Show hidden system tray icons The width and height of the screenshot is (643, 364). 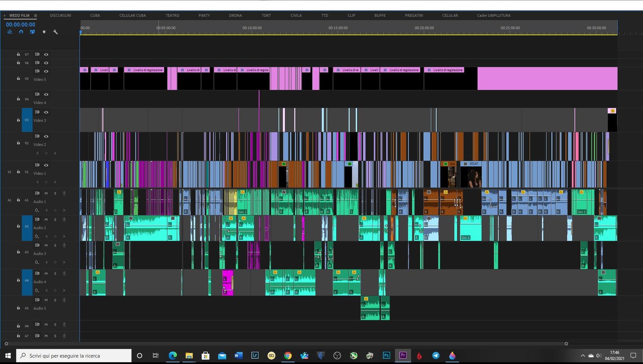583,355
